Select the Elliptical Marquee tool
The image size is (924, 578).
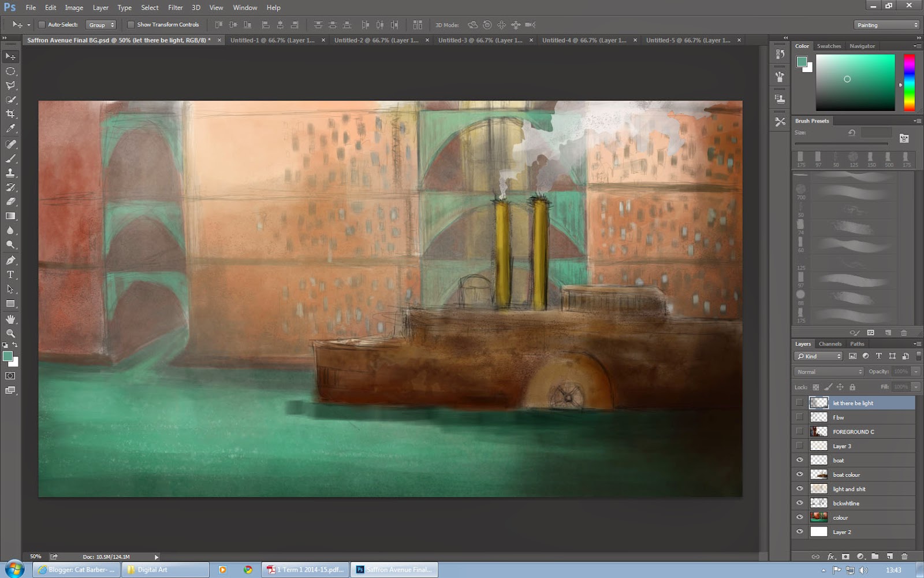pos(10,71)
